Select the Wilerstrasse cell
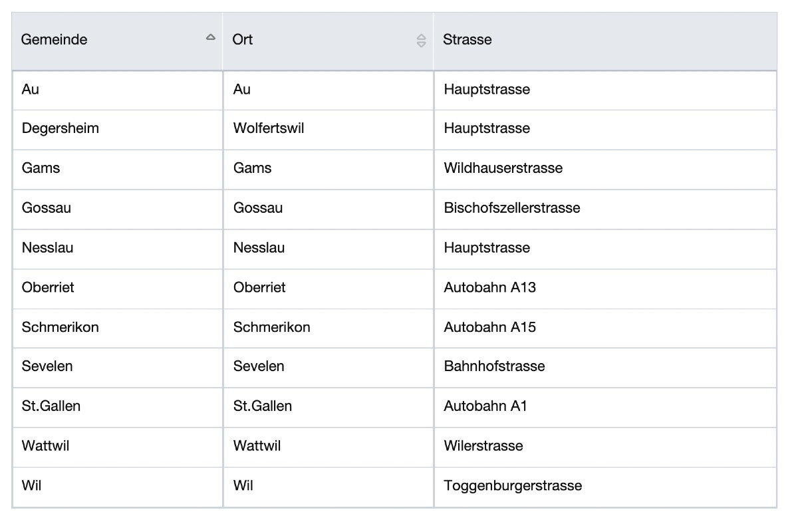 pos(483,446)
